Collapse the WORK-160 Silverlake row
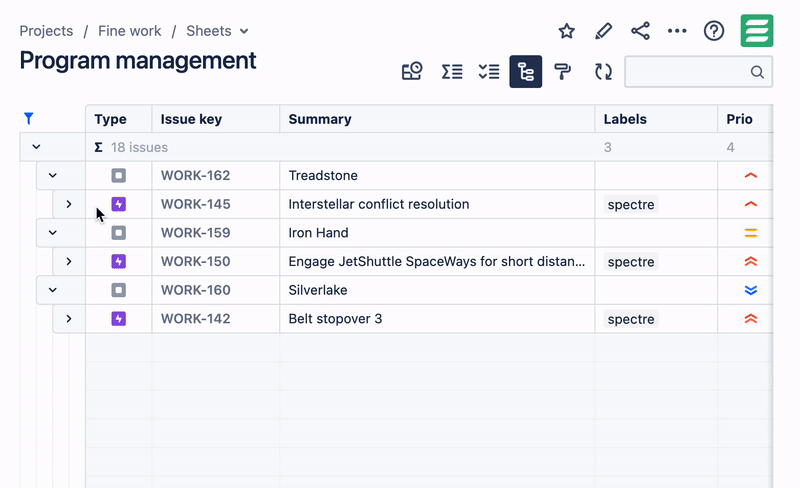The image size is (800, 488). (53, 290)
